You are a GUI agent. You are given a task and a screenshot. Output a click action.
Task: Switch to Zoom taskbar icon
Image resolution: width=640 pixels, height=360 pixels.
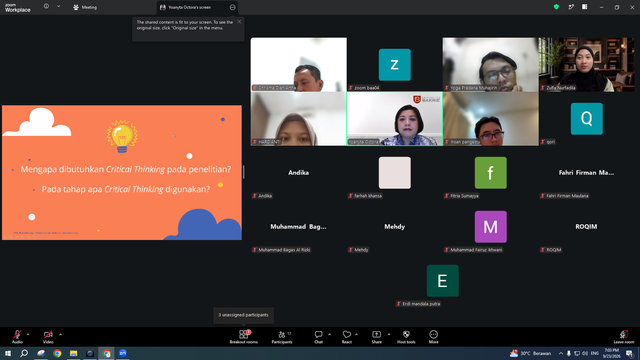[123, 353]
